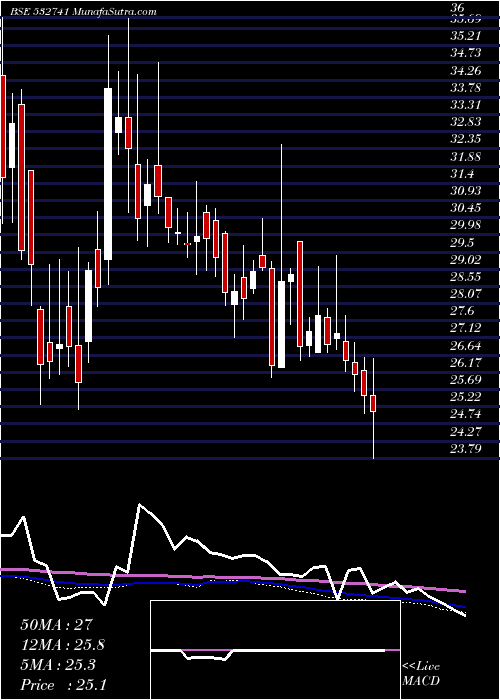
Task: Click the 31.88 price axis label
Action: click(465, 157)
